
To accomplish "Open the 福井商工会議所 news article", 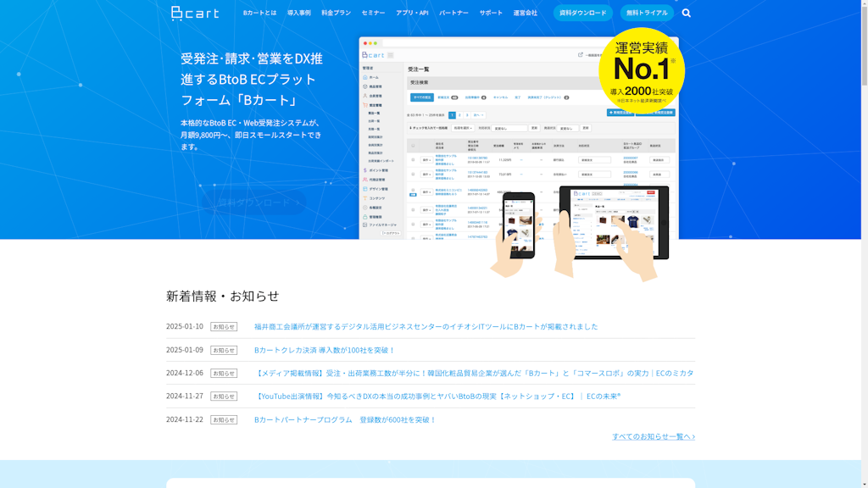I will [426, 326].
